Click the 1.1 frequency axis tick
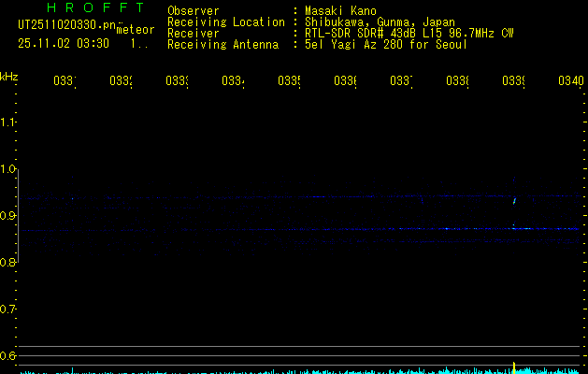588x374 pixels. tap(9, 122)
